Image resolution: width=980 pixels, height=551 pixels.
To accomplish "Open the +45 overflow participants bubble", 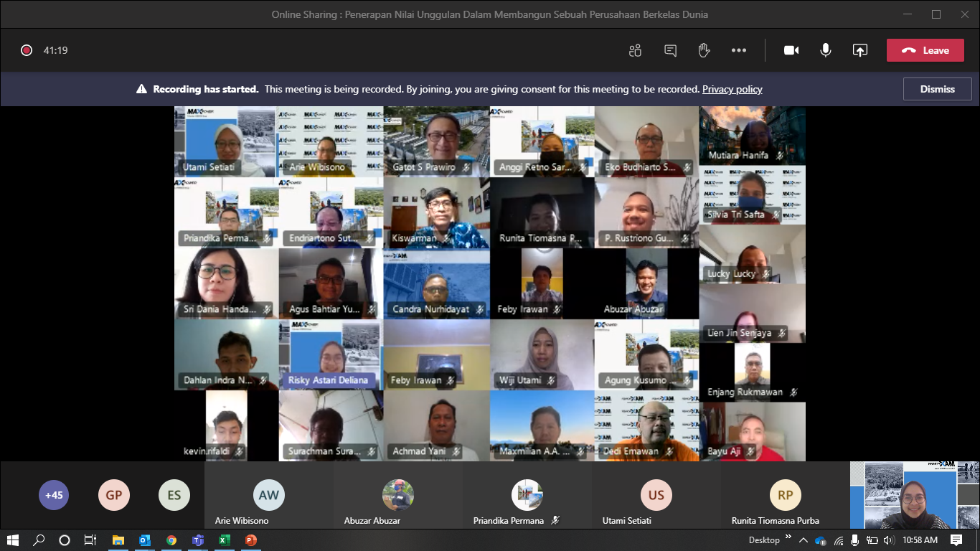I will 54,495.
